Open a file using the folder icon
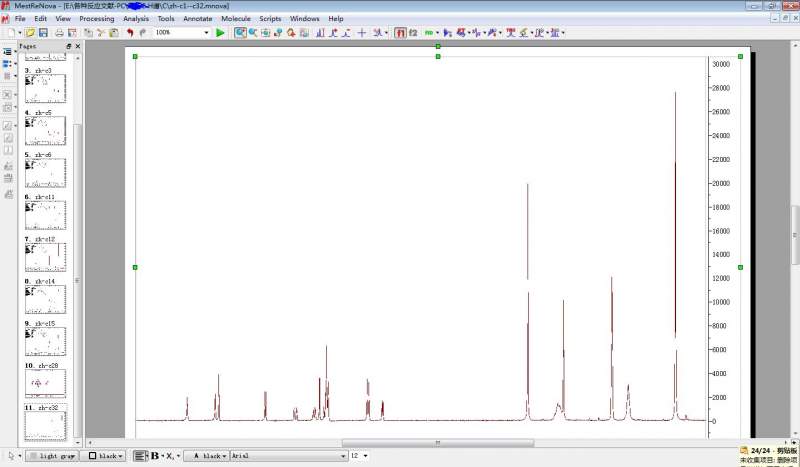Viewport: 800px width, 467px height. tap(30, 33)
